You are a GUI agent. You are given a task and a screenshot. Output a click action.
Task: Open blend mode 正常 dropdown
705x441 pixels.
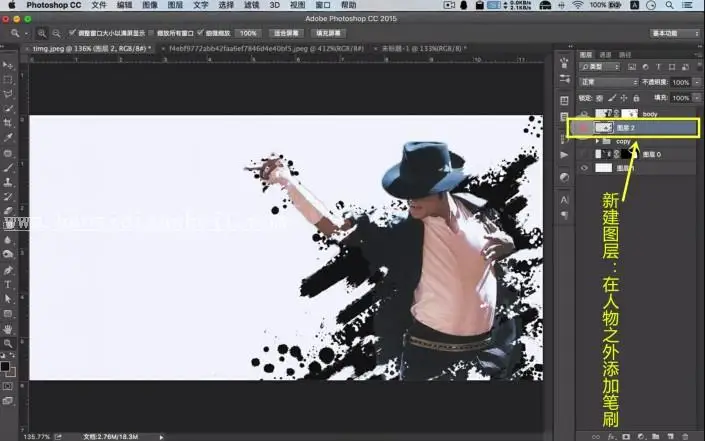[609, 82]
